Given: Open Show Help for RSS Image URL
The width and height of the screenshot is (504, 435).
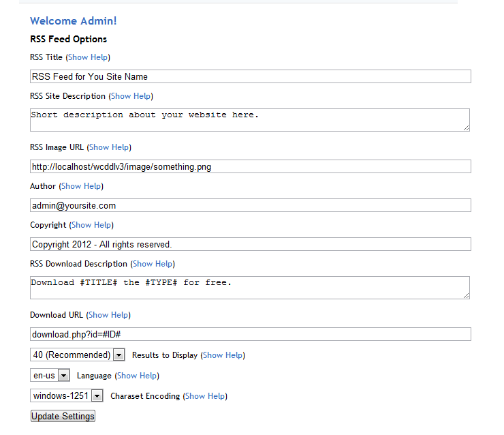Looking at the screenshot, I should (x=109, y=147).
